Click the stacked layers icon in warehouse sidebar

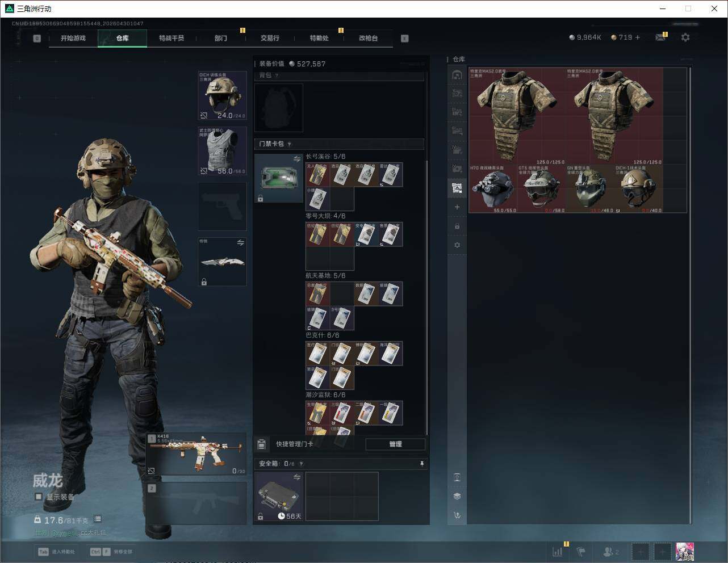[x=457, y=496]
